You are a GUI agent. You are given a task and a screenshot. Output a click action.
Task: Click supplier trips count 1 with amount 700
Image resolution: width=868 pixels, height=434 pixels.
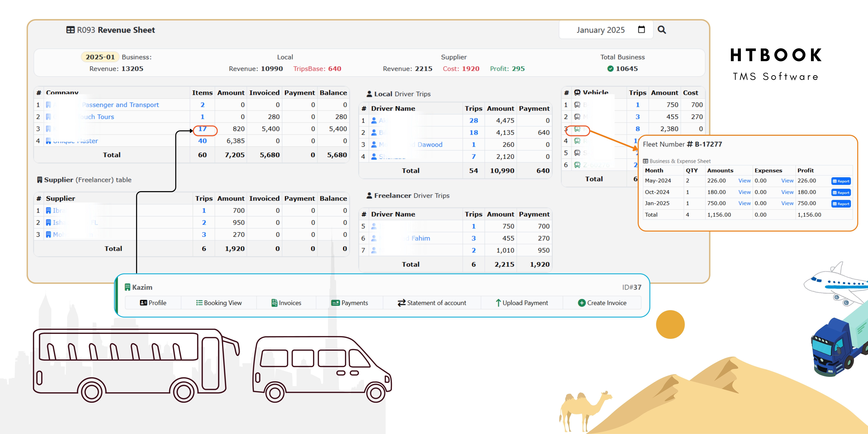pos(204,211)
